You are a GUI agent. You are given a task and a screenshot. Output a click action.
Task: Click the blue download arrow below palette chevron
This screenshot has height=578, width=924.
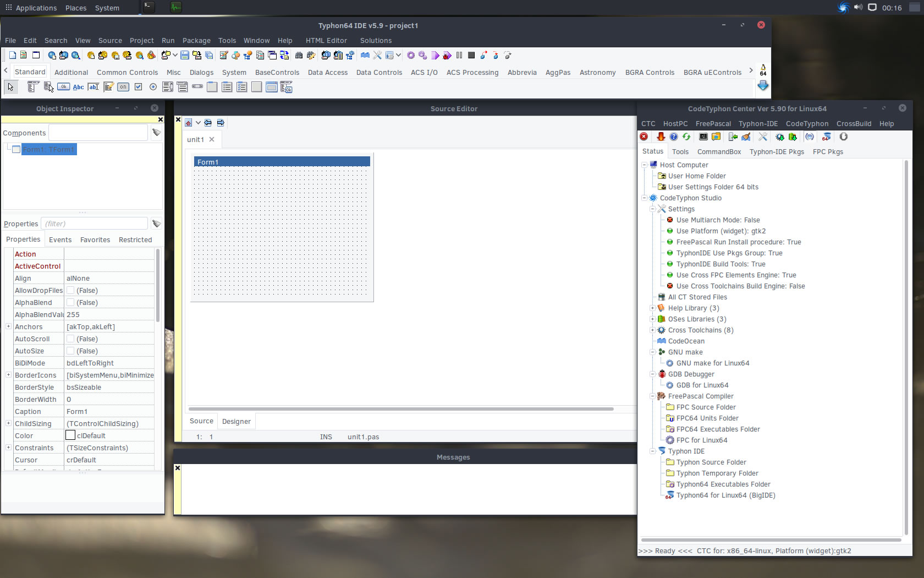(x=763, y=85)
